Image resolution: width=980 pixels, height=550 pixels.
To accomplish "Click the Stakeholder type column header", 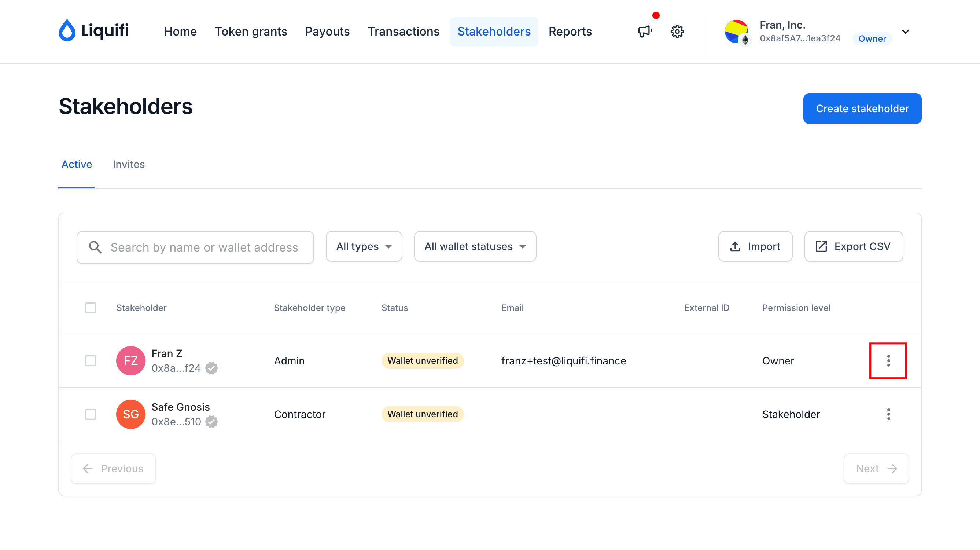I will 309,308.
